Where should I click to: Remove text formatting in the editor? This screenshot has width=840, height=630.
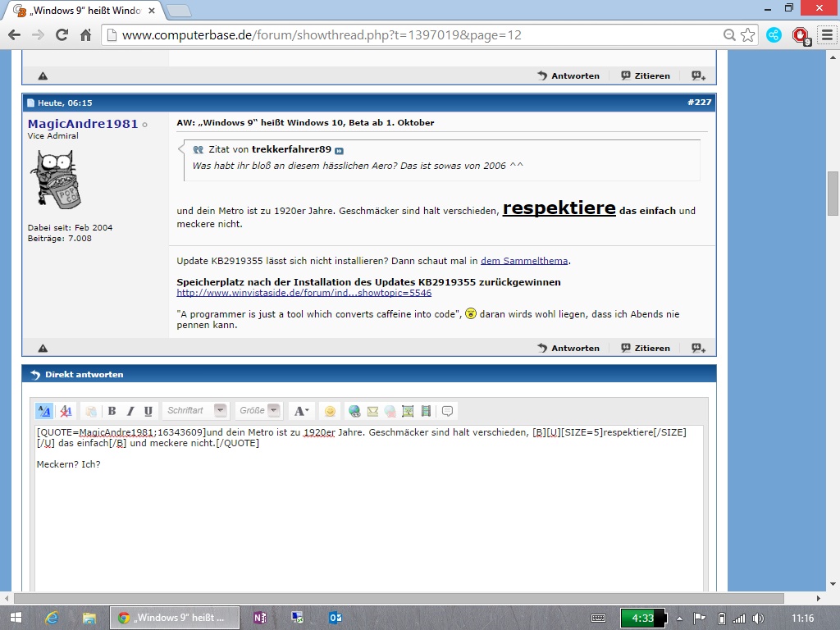[x=66, y=412]
